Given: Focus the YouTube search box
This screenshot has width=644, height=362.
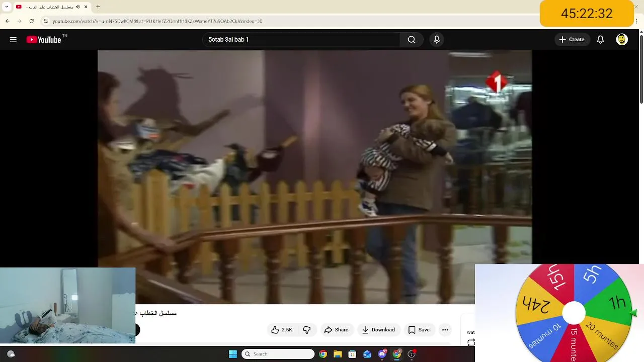Looking at the screenshot, I should (302, 40).
